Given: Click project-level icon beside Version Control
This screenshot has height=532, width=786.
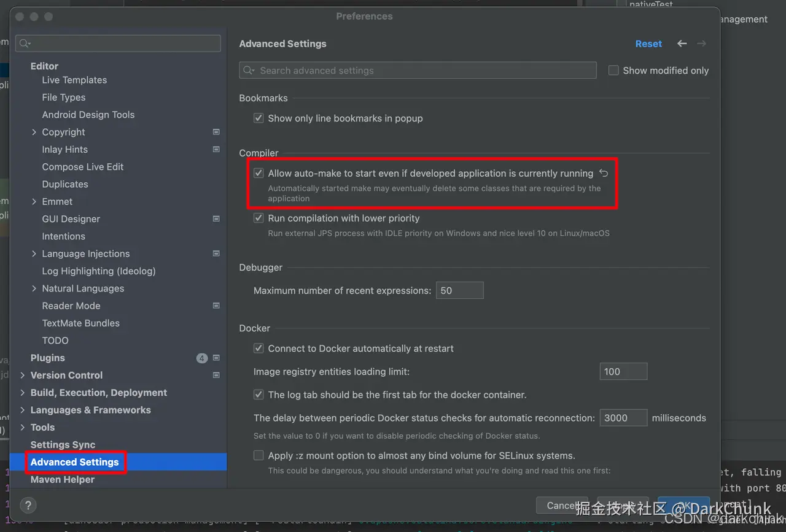Looking at the screenshot, I should point(216,375).
